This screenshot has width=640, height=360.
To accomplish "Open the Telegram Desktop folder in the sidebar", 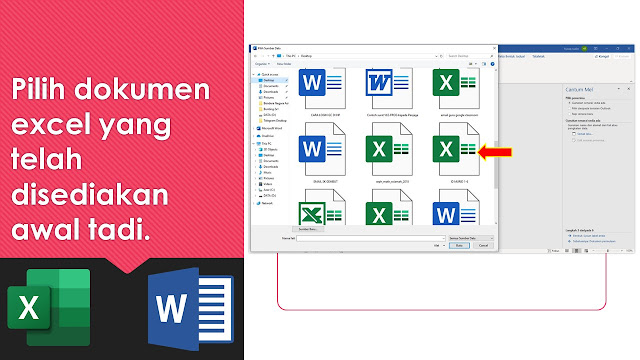I will (x=273, y=121).
